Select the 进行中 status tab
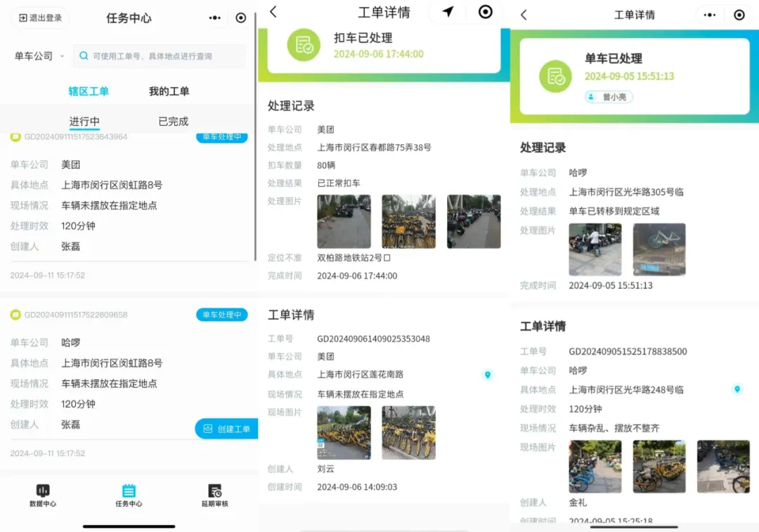The width and height of the screenshot is (759, 532). pyautogui.click(x=84, y=122)
